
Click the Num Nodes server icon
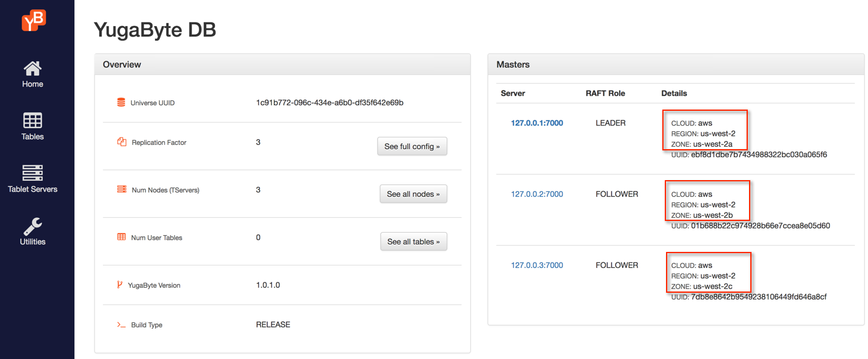coord(121,189)
